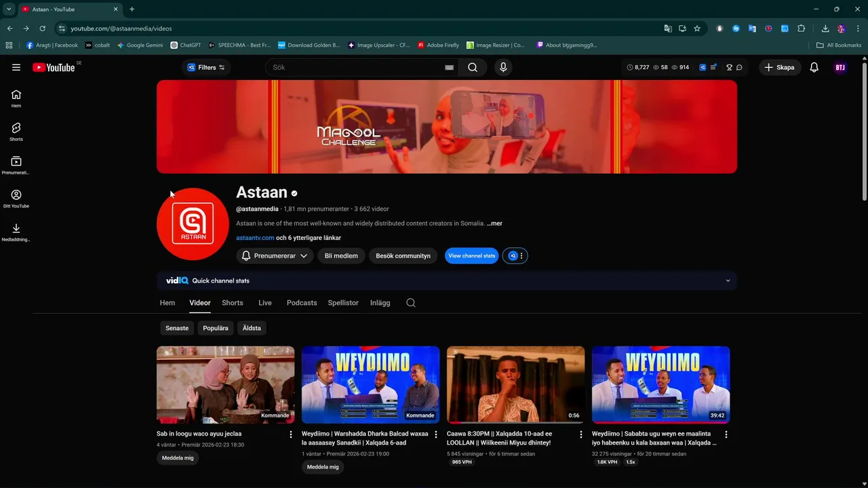Expand the Prenumererar subscription dropdown
The height and width of the screenshot is (488, 868).
point(275,256)
